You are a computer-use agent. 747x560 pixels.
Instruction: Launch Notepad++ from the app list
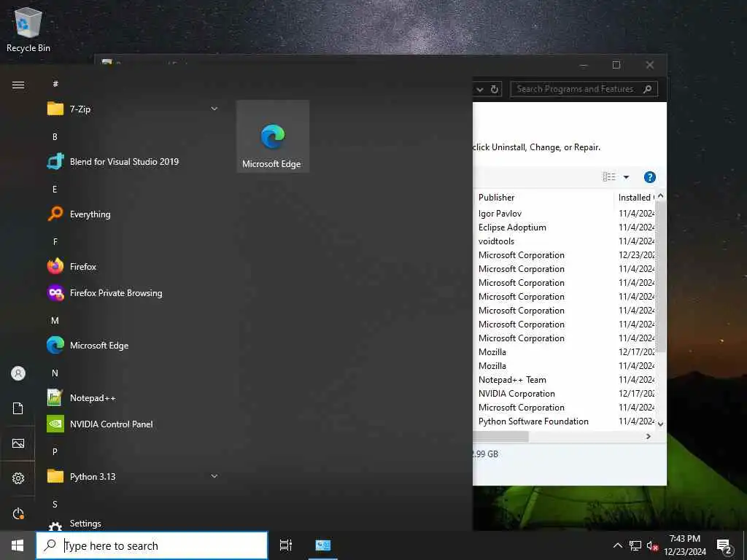pos(133,397)
